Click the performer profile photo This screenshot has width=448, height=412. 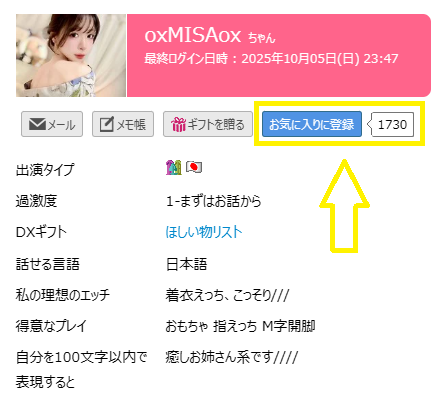(71, 55)
